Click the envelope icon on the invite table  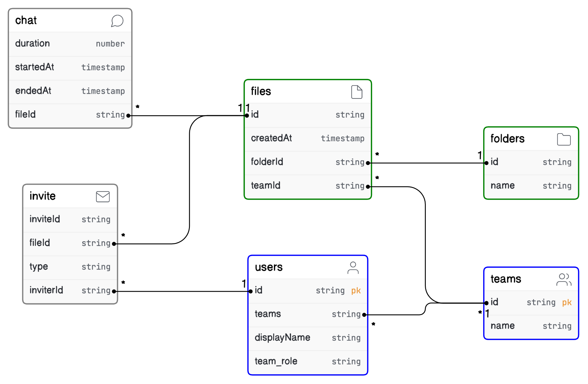pyautogui.click(x=103, y=196)
